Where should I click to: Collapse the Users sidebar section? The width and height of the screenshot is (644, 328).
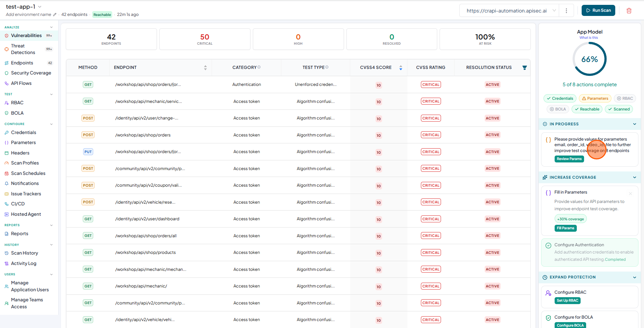coord(52,274)
